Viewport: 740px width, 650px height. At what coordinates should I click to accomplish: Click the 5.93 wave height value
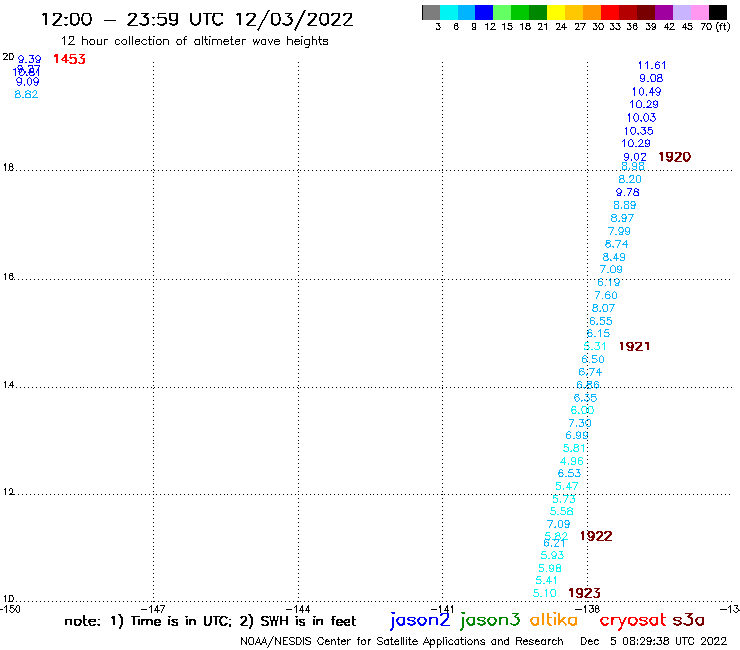[552, 556]
